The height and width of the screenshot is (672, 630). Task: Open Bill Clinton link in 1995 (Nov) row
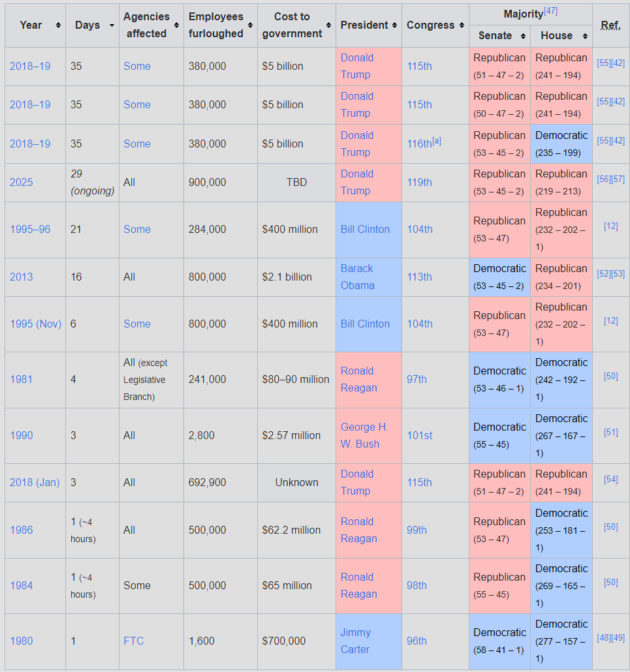(x=365, y=324)
